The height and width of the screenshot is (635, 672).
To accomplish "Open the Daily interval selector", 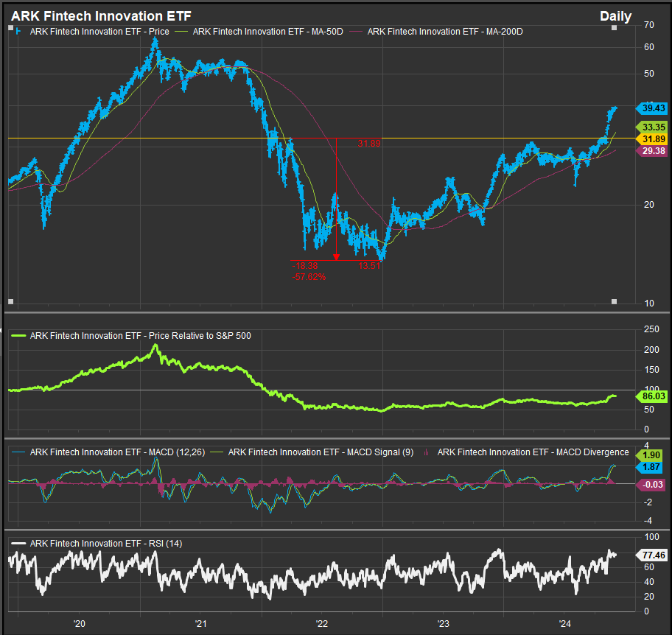I will 615,16.
